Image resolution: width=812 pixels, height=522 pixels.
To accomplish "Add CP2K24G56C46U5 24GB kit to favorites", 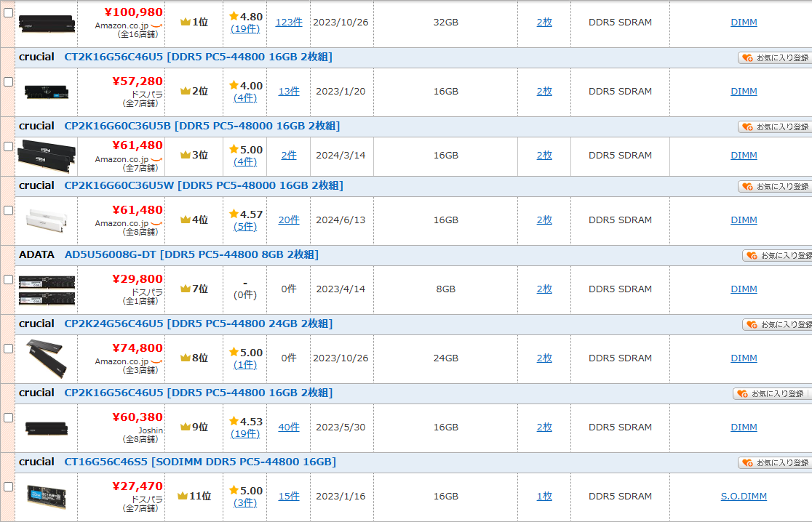I will pos(777,324).
